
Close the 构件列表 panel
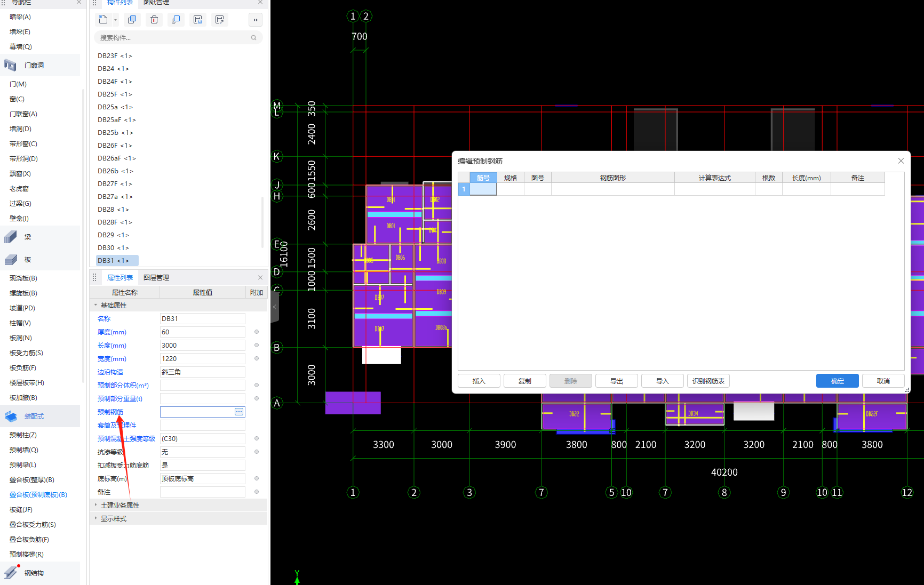[x=260, y=2]
